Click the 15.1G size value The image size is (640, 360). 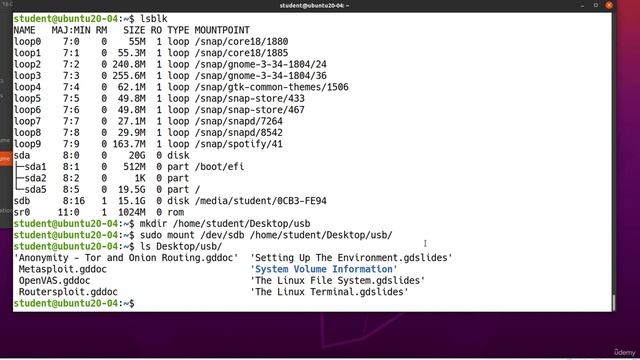pyautogui.click(x=131, y=201)
